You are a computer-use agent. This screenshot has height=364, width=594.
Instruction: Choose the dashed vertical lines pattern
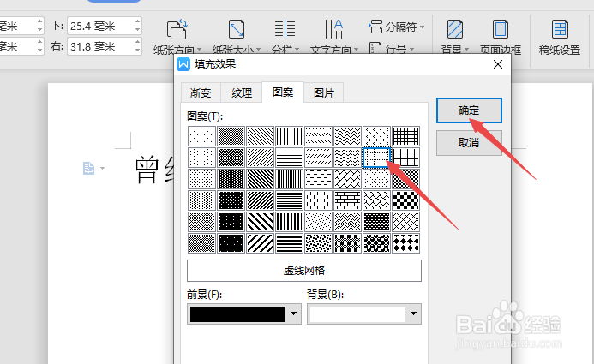tap(318, 200)
